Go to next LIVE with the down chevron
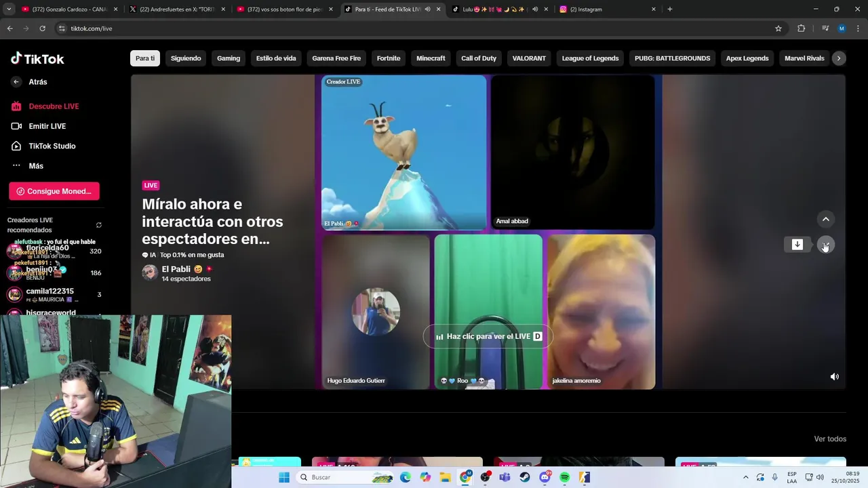 point(826,245)
